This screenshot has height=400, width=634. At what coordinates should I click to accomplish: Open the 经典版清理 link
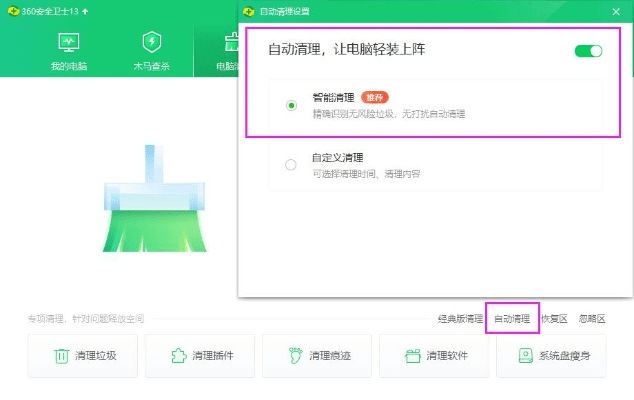pos(460,319)
